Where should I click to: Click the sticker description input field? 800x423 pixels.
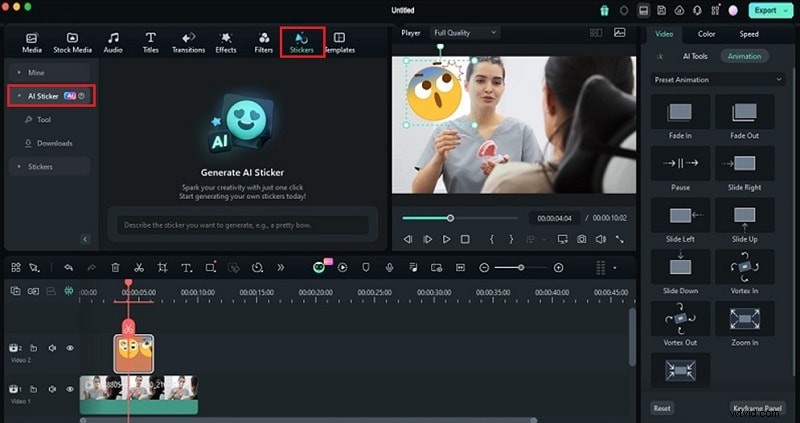click(242, 225)
